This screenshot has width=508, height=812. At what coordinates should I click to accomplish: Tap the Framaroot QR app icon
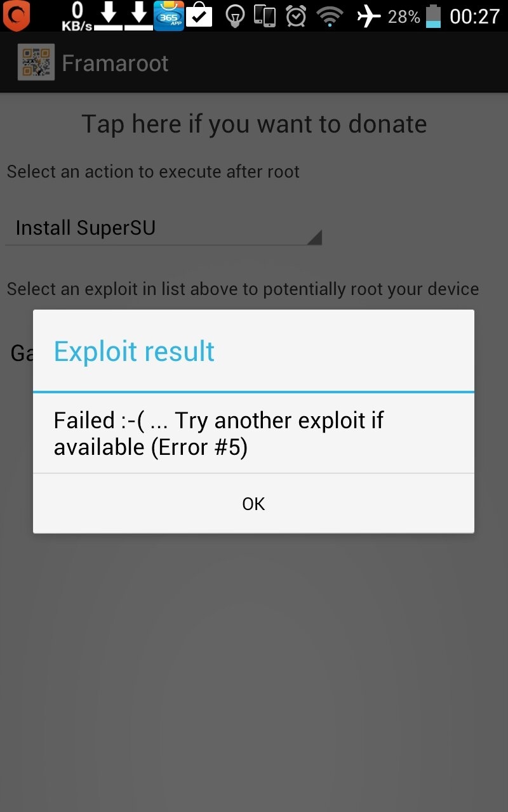pos(36,62)
